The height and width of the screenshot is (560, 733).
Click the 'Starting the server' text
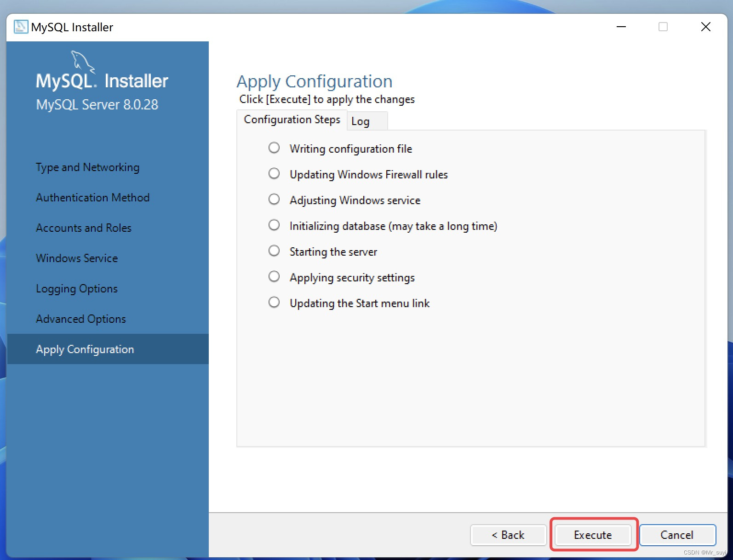333,252
